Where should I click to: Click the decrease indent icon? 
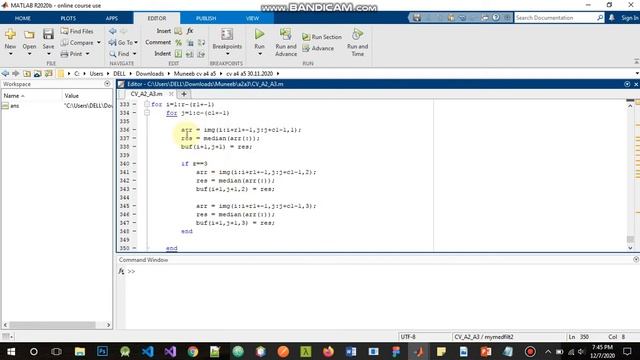click(201, 54)
